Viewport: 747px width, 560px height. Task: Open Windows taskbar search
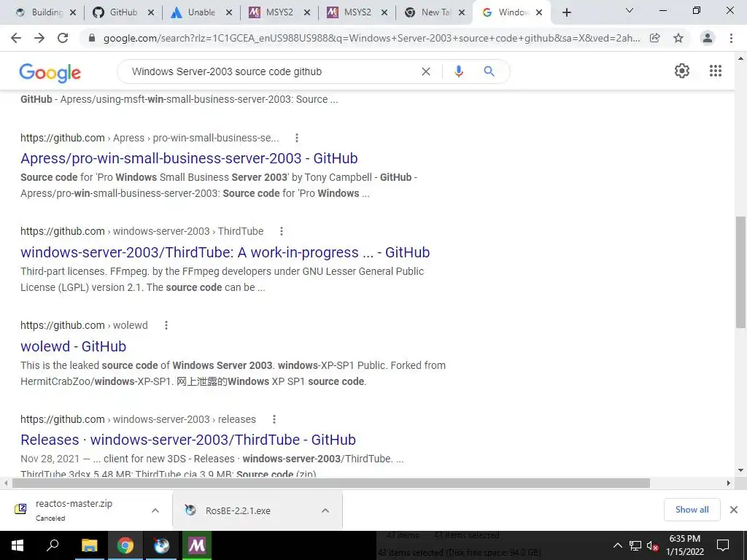(53, 545)
